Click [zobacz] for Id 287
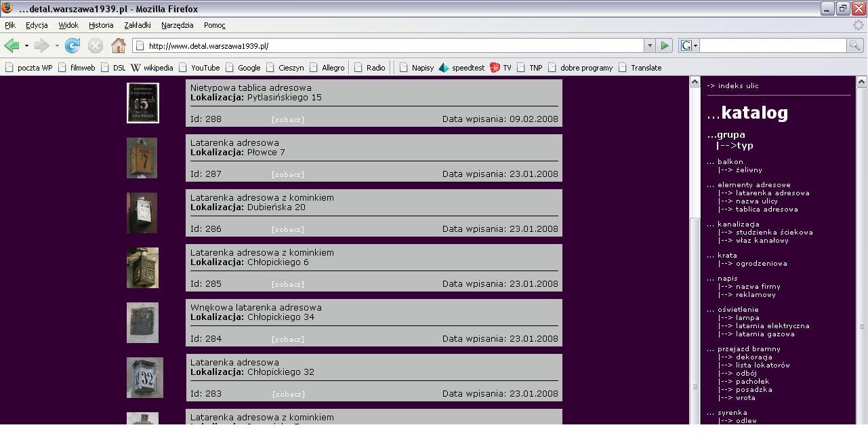The image size is (868, 440). coord(288,174)
